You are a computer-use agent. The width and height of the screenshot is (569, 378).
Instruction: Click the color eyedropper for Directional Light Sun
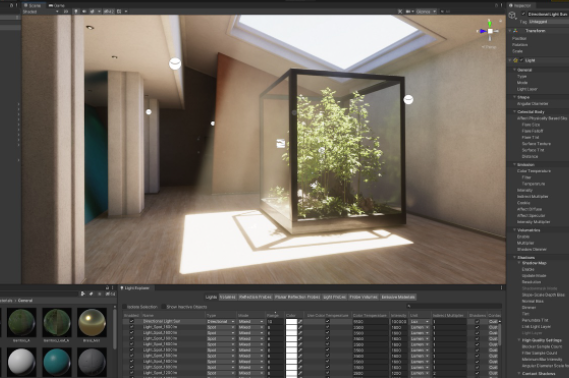pos(300,322)
